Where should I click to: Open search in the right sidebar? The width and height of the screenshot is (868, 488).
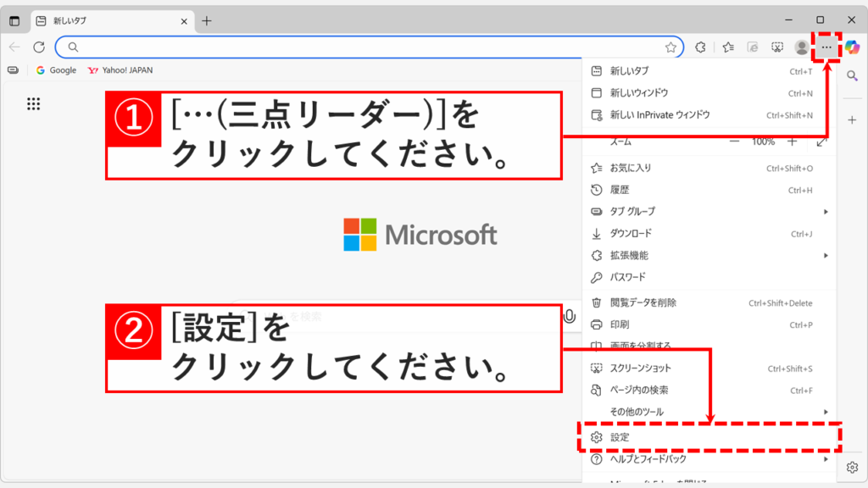(x=853, y=75)
